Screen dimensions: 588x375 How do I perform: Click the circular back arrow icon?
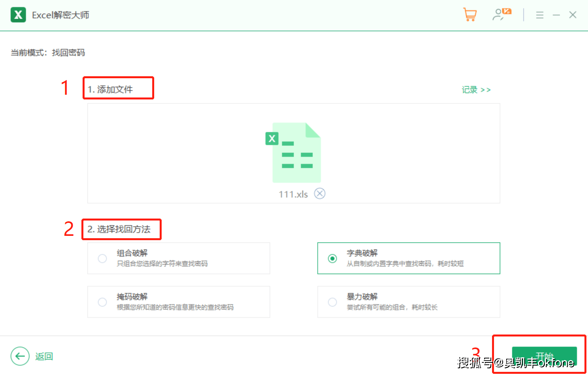(20, 356)
